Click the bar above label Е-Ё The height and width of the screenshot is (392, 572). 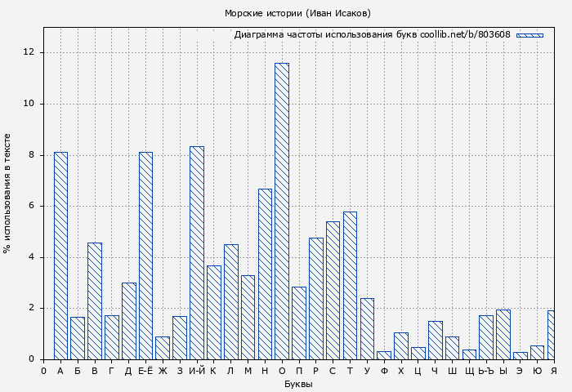coord(145,256)
